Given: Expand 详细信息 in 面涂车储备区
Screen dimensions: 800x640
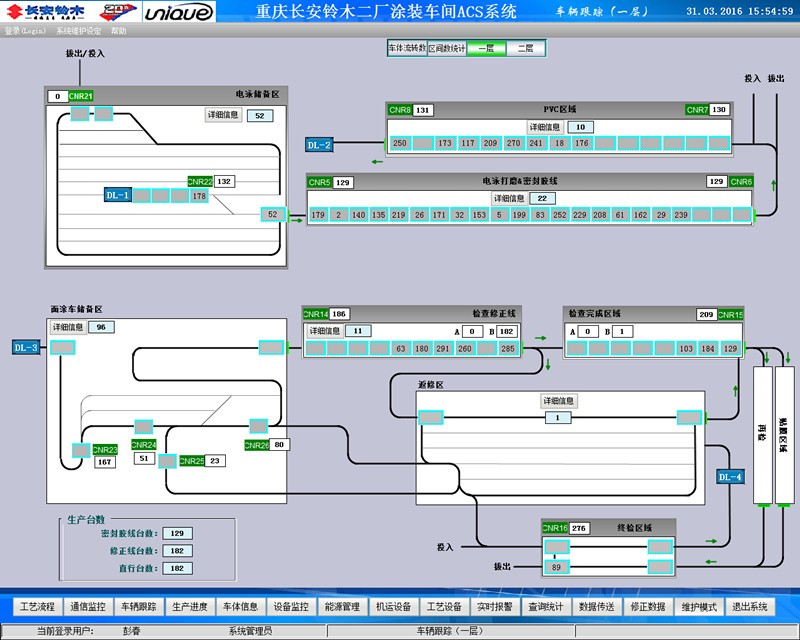Looking at the screenshot, I should (x=68, y=327).
